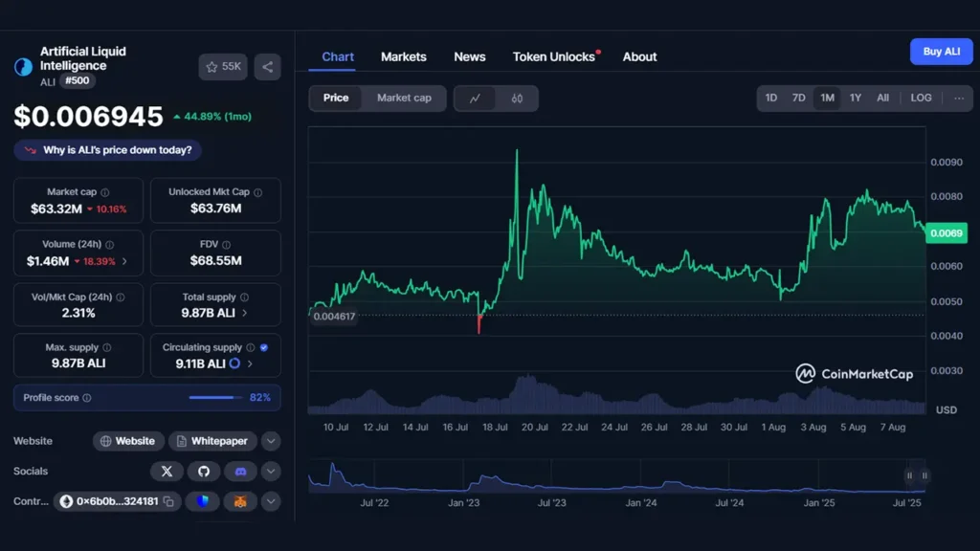This screenshot has height=551, width=980.
Task: Click the 0.004617 starting price label
Action: pyautogui.click(x=334, y=316)
